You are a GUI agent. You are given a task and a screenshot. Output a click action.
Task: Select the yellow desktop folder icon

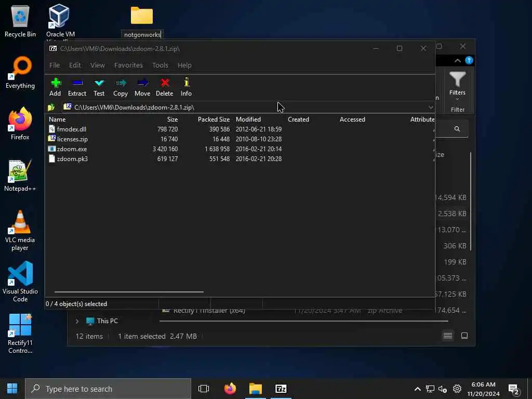tap(142, 16)
